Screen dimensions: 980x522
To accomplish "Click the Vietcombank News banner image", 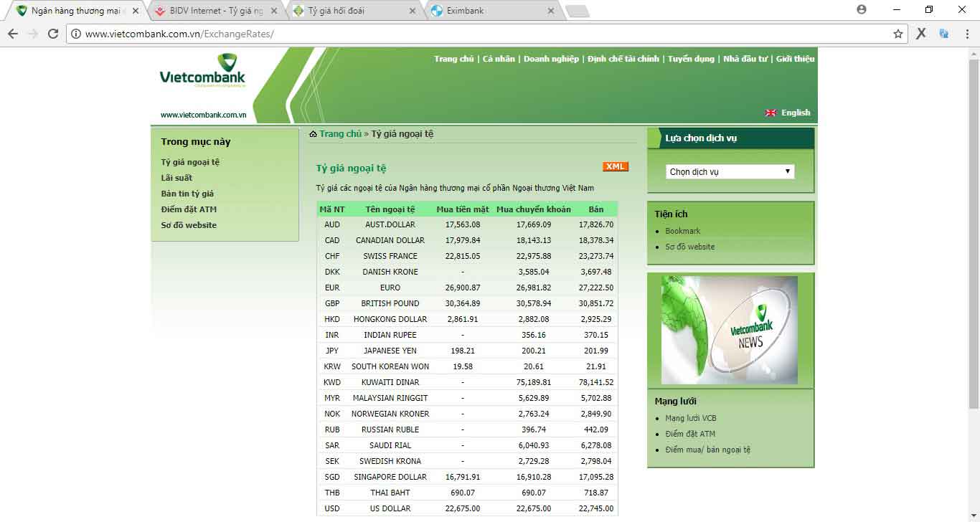I will click(x=729, y=330).
